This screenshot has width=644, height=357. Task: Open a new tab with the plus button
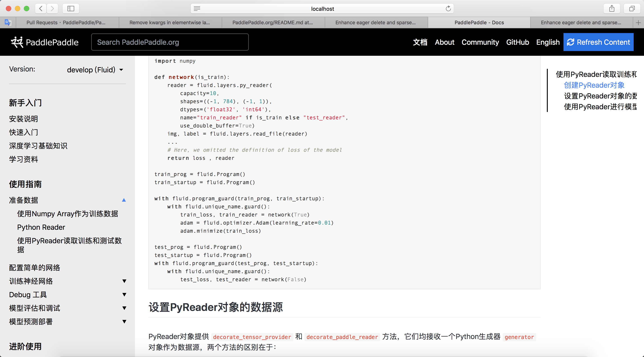[x=638, y=22]
